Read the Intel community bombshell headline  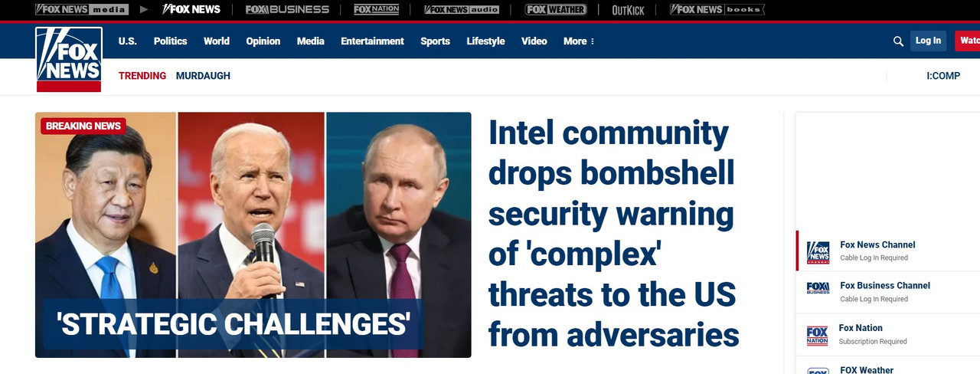coord(614,233)
